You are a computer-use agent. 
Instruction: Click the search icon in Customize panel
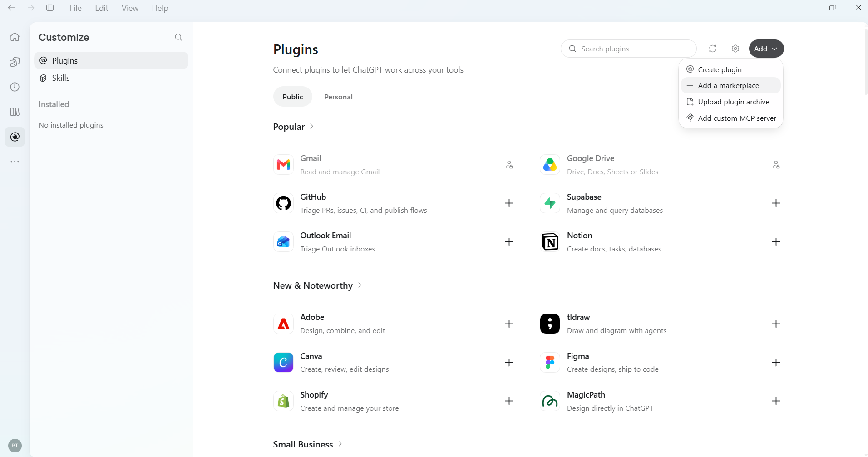coord(178,37)
